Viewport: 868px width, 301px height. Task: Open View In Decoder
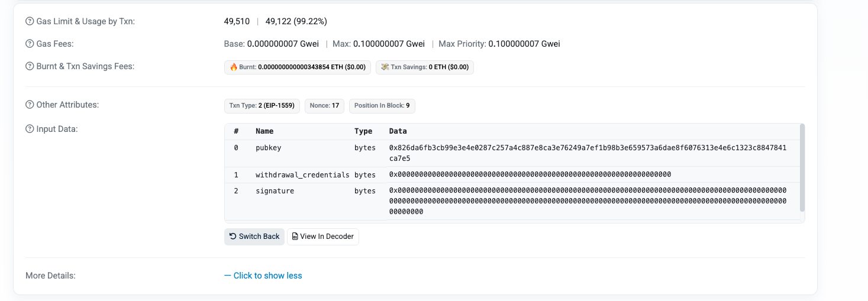click(x=323, y=237)
